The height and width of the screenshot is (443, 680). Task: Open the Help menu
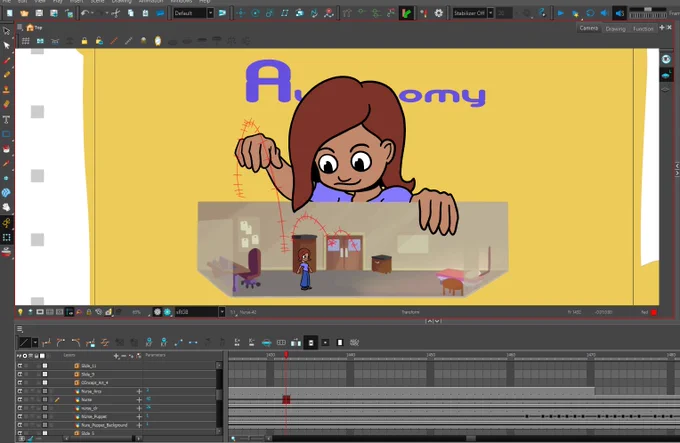tap(204, 1)
